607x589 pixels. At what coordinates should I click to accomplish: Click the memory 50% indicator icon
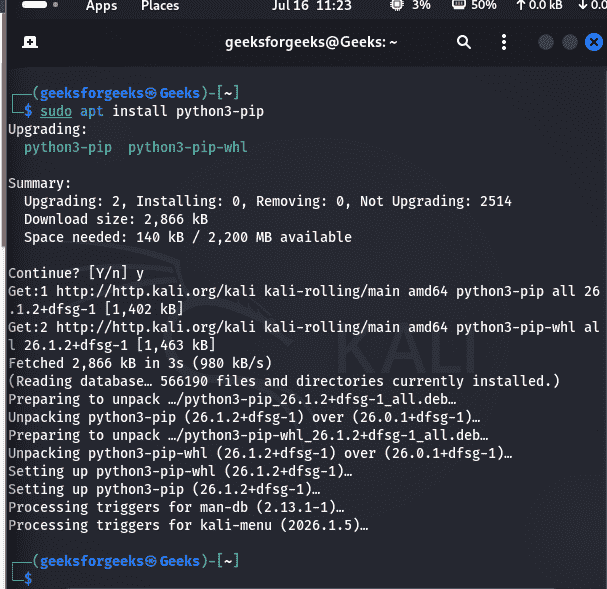coord(459,5)
